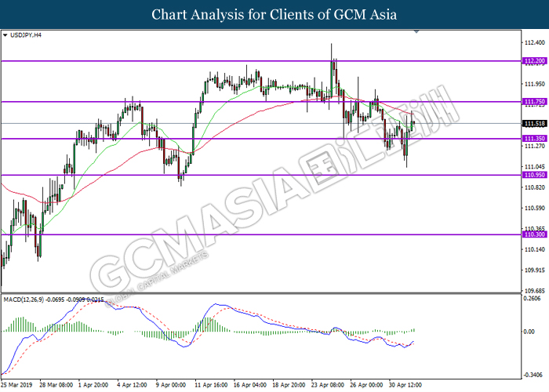Click the 30 Apr 12:00 time label
Image resolution: width=549 pixels, height=392 pixels.
click(x=405, y=385)
